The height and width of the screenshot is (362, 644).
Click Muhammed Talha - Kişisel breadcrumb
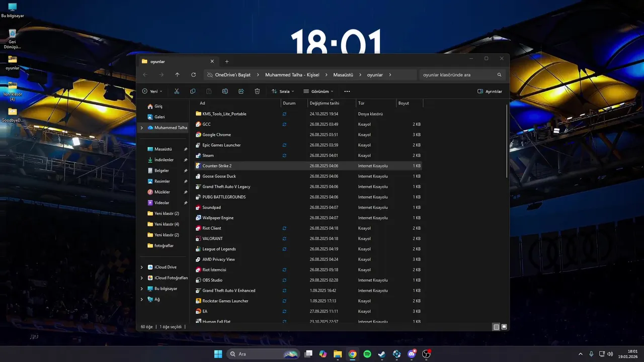(x=292, y=75)
